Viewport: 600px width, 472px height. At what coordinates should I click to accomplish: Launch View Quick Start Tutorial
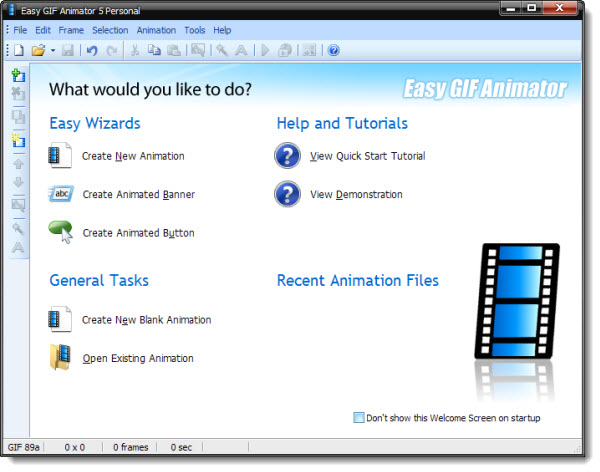(367, 156)
